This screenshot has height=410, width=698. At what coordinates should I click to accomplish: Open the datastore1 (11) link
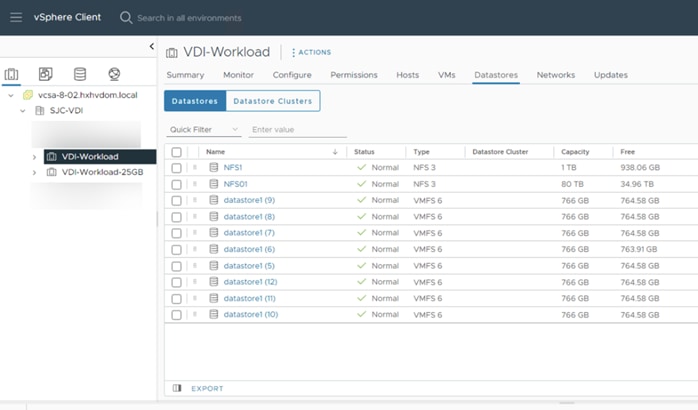click(x=249, y=298)
